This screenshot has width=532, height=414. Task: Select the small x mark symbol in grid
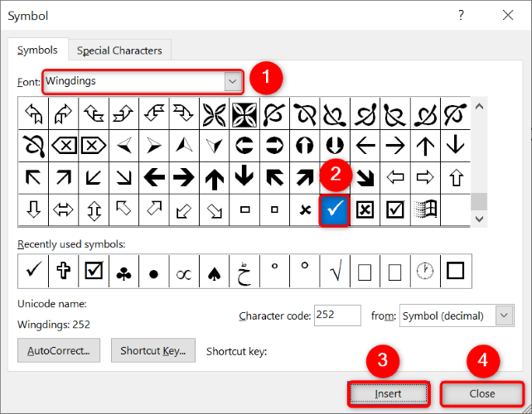click(305, 209)
